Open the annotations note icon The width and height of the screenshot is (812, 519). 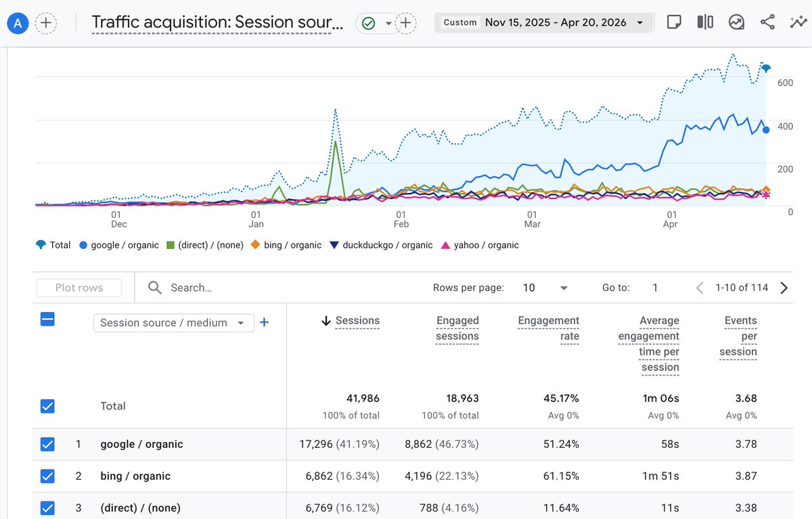673,22
